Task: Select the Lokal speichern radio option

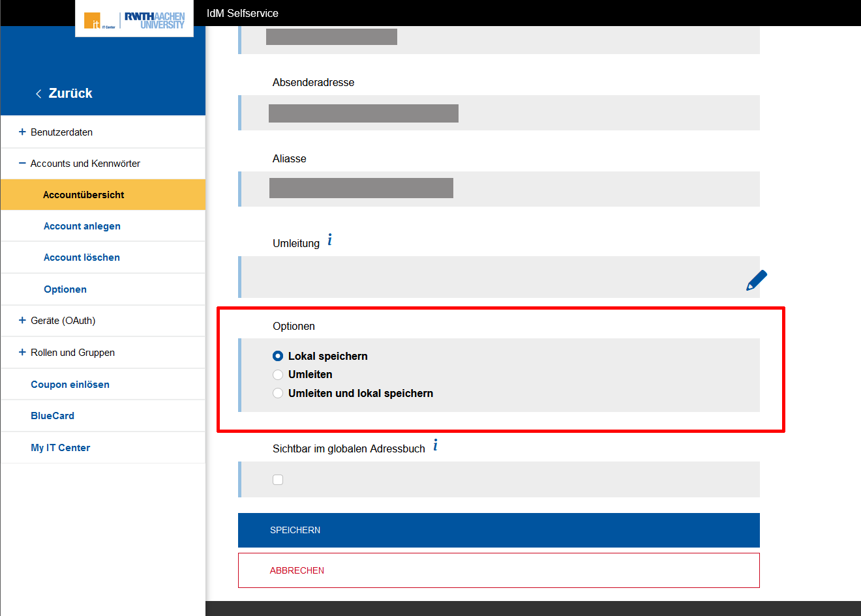Action: tap(278, 356)
